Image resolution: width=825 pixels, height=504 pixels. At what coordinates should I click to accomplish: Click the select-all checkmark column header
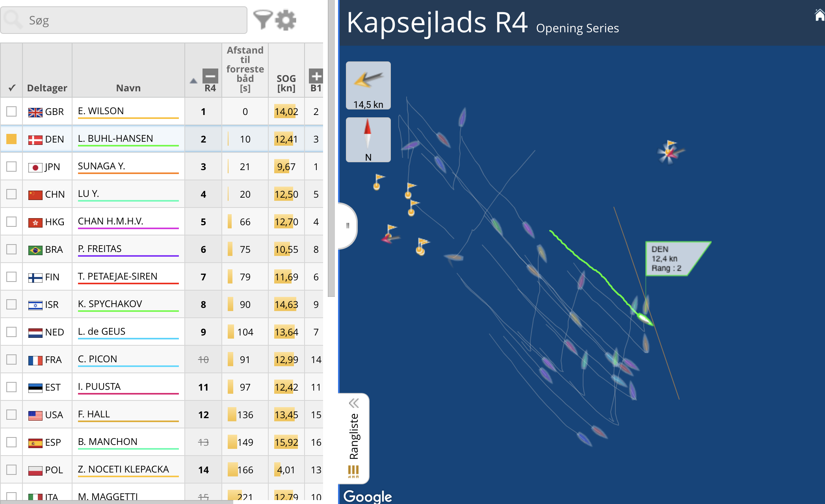point(12,88)
